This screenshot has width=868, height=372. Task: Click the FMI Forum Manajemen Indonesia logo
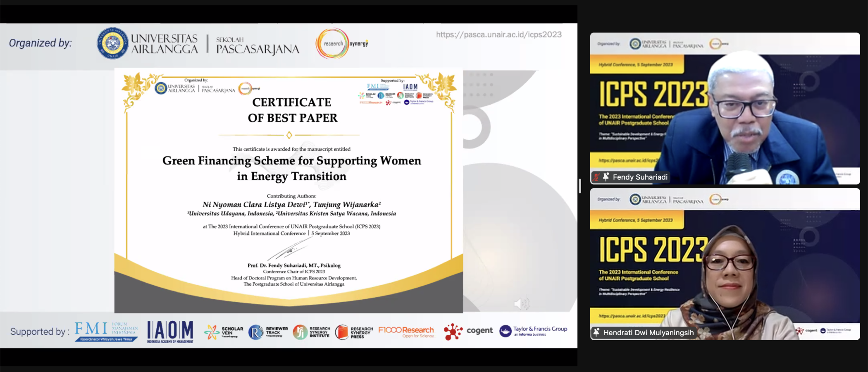pyautogui.click(x=106, y=331)
